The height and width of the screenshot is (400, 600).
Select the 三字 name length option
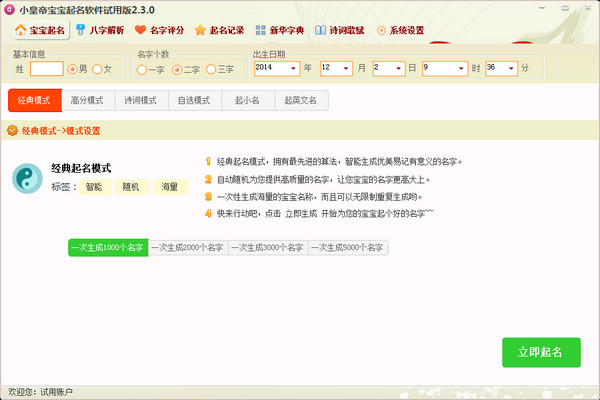tap(211, 69)
